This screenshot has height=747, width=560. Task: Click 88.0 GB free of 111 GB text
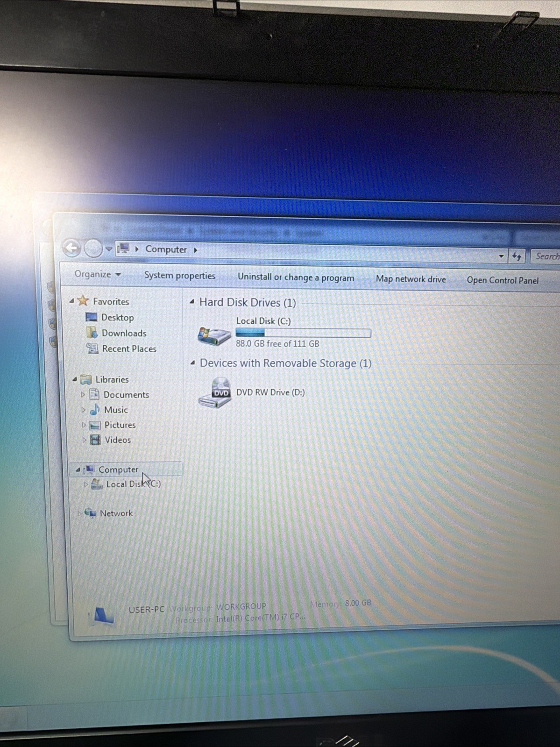point(277,344)
